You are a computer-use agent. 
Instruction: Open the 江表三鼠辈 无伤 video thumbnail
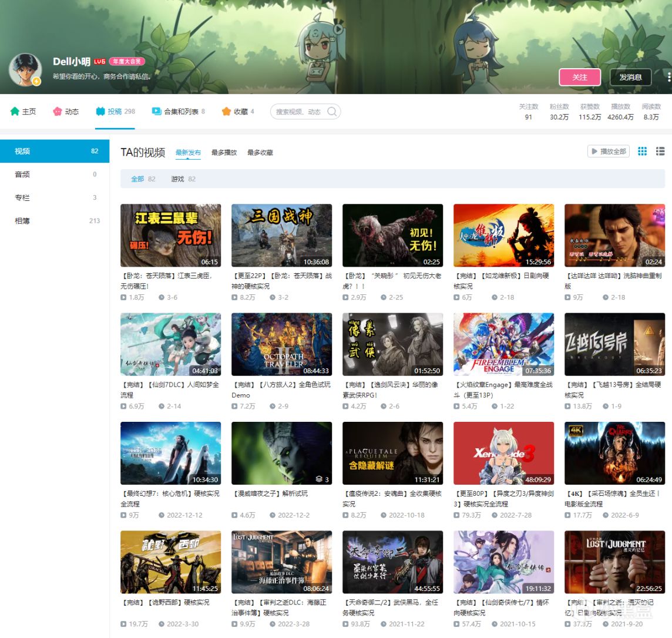click(170, 235)
